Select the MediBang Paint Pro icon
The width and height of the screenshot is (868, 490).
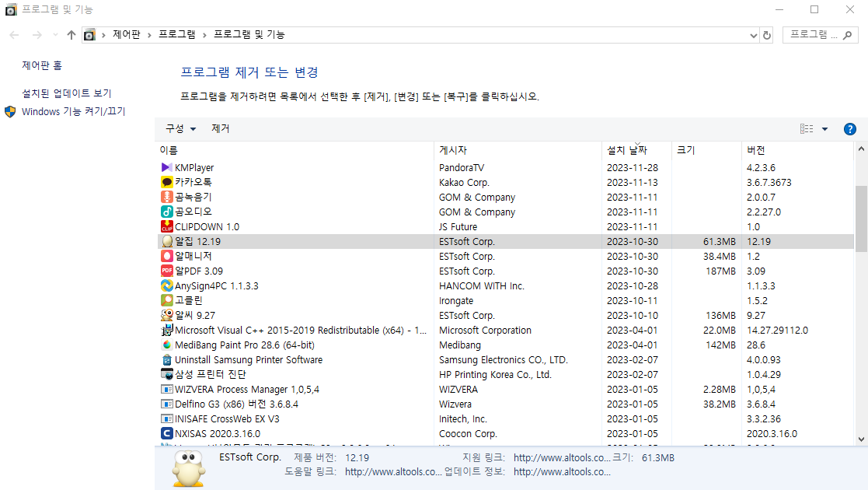[x=167, y=345]
